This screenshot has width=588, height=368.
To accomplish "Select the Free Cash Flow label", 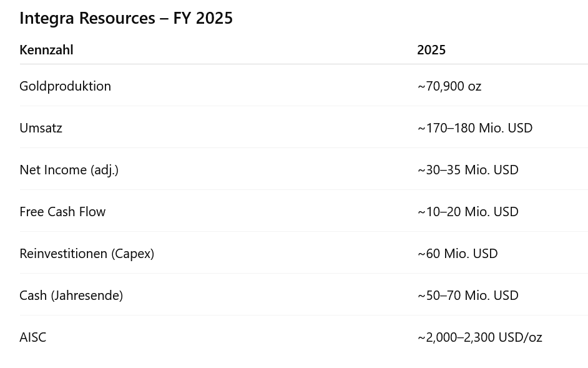I will [x=62, y=212].
